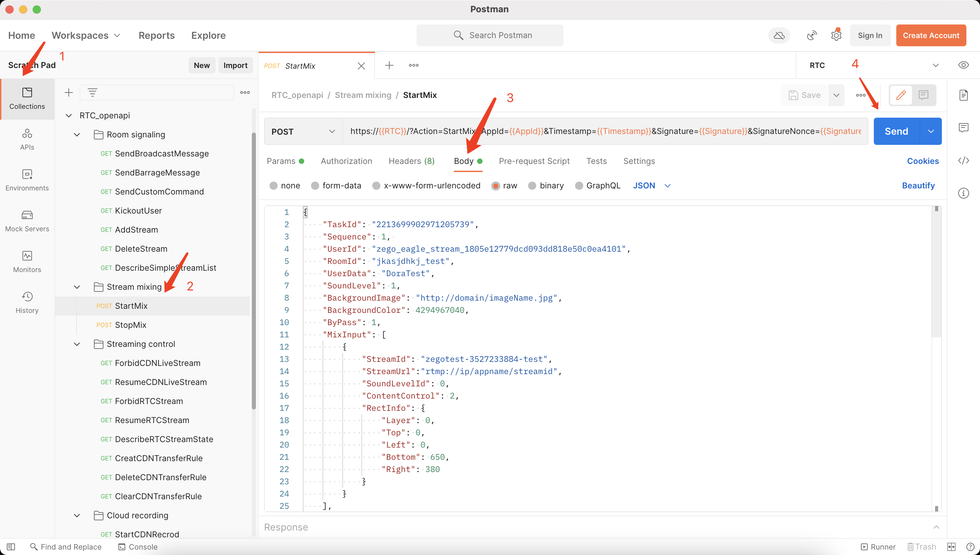Toggle the sidebar icon in the status bar
980x555 pixels.
pyautogui.click(x=11, y=546)
